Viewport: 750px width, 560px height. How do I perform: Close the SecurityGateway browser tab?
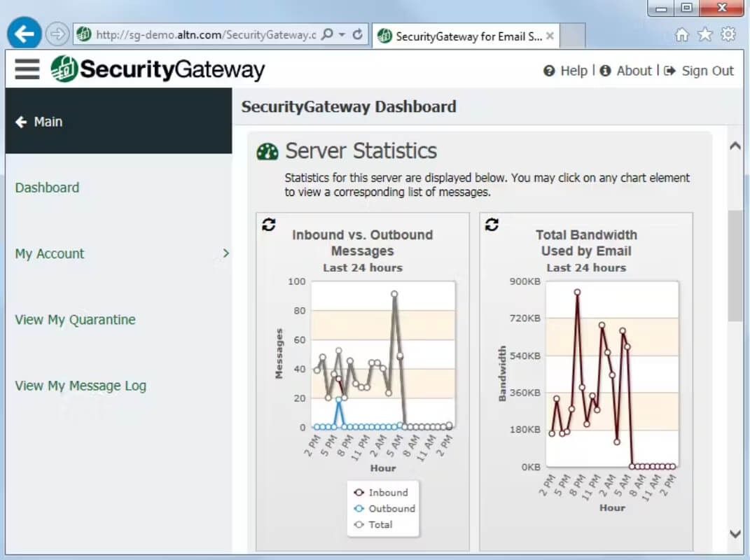point(550,36)
